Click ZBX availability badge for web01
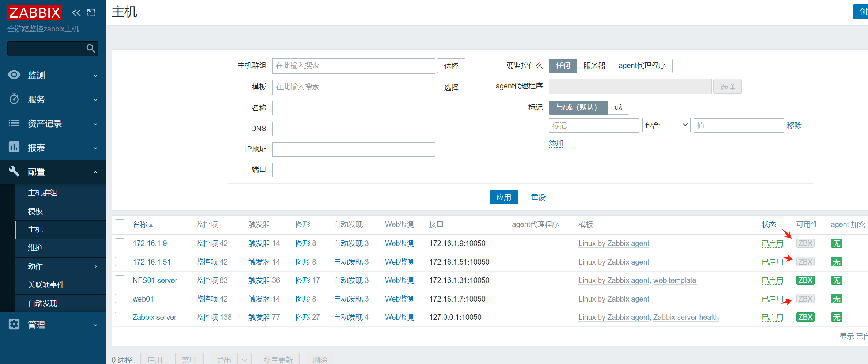 805,299
